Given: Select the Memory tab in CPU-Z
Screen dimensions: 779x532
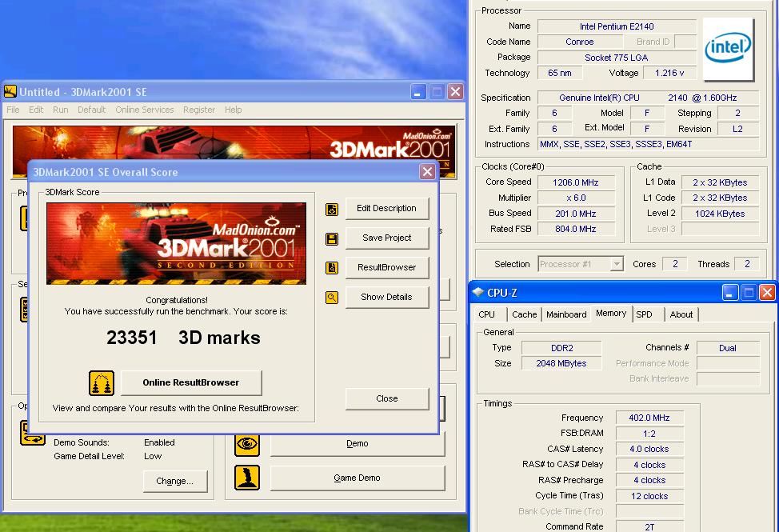Looking at the screenshot, I should (611, 314).
